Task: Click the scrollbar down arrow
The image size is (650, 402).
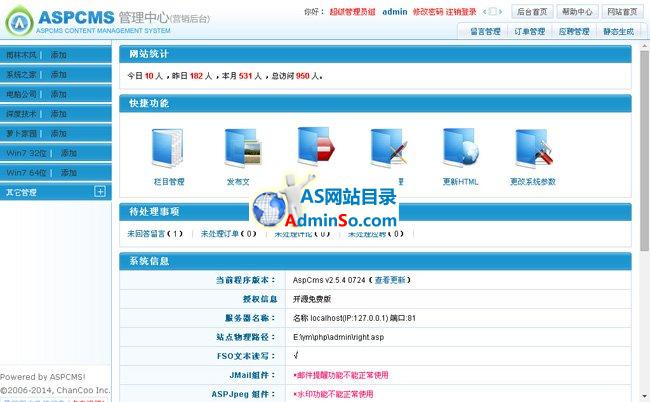Action: 645,397
